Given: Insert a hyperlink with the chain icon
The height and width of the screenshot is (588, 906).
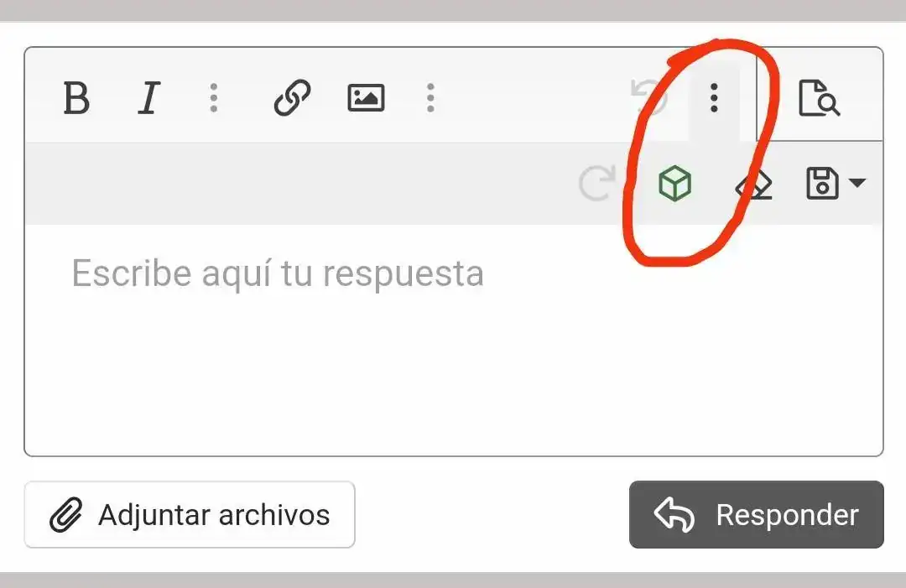Looking at the screenshot, I should point(293,97).
